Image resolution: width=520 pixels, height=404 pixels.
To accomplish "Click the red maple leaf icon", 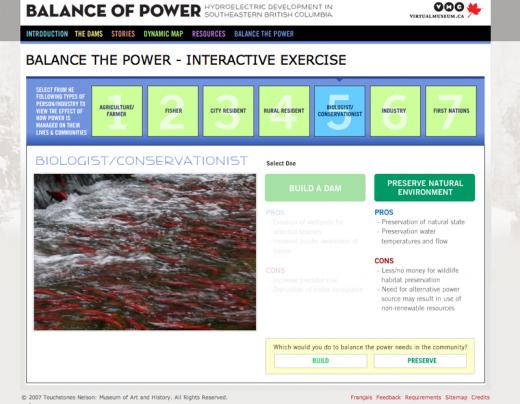I will 474,10.
